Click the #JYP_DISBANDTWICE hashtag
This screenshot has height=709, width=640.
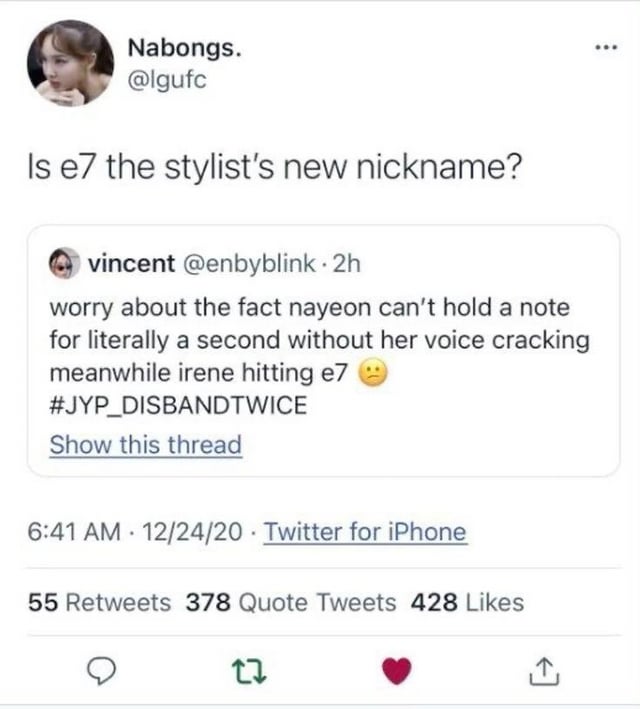[x=177, y=407]
